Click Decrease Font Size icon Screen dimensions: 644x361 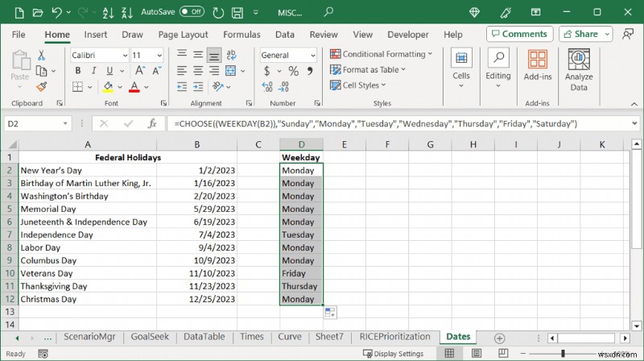point(157,71)
